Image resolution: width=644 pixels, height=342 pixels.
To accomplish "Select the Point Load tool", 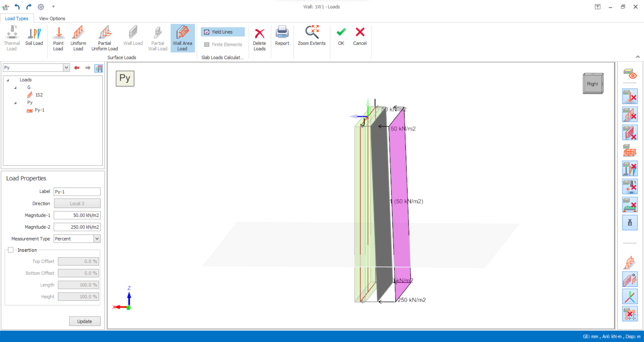I will pyautogui.click(x=58, y=38).
